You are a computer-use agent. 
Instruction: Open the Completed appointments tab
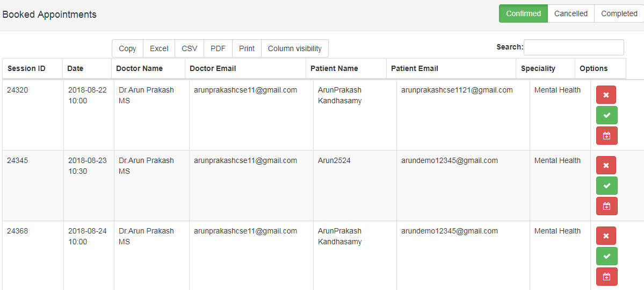(x=619, y=14)
